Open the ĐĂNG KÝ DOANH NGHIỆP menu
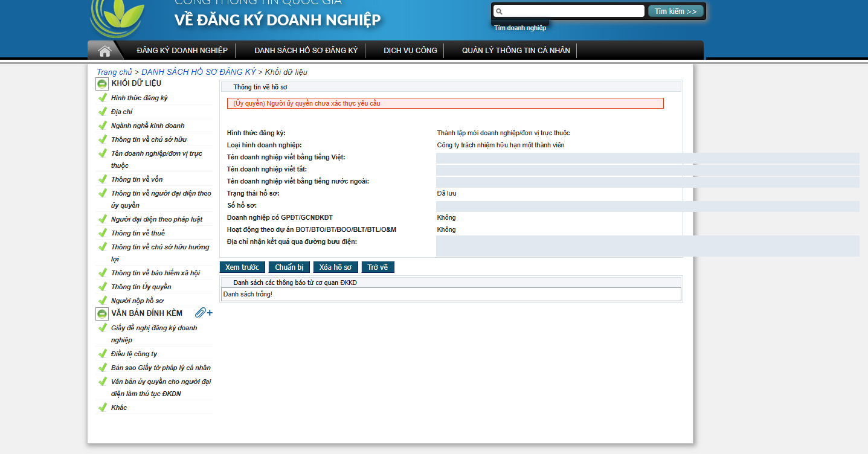The image size is (868, 454). coord(182,51)
